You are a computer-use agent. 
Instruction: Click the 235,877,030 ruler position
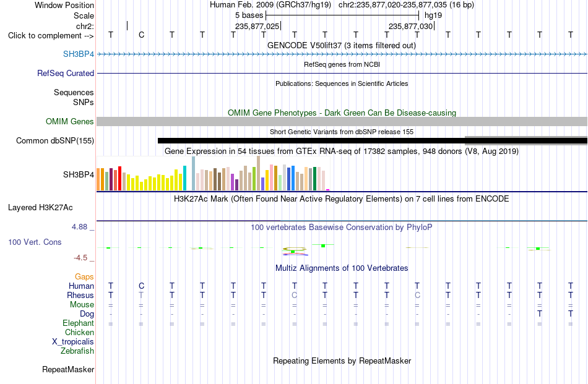click(410, 26)
